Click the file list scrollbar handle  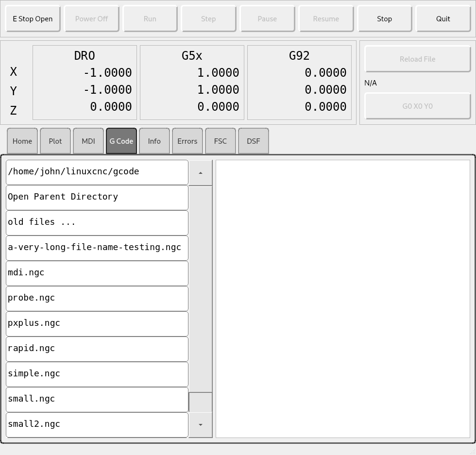[x=200, y=402]
